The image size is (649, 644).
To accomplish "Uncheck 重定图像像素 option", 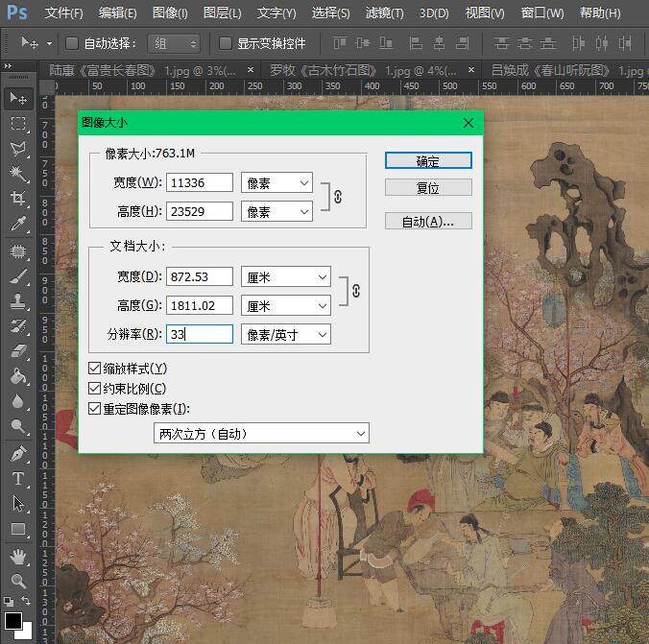I will pyautogui.click(x=94, y=409).
